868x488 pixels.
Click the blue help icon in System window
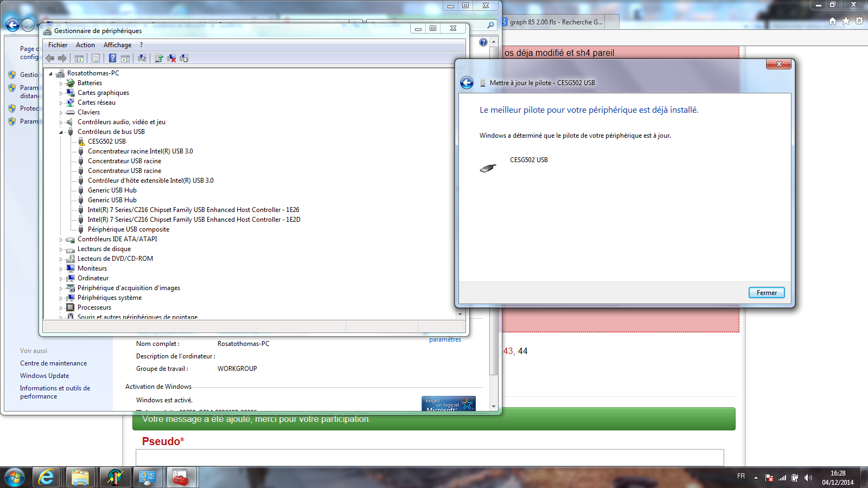point(483,42)
